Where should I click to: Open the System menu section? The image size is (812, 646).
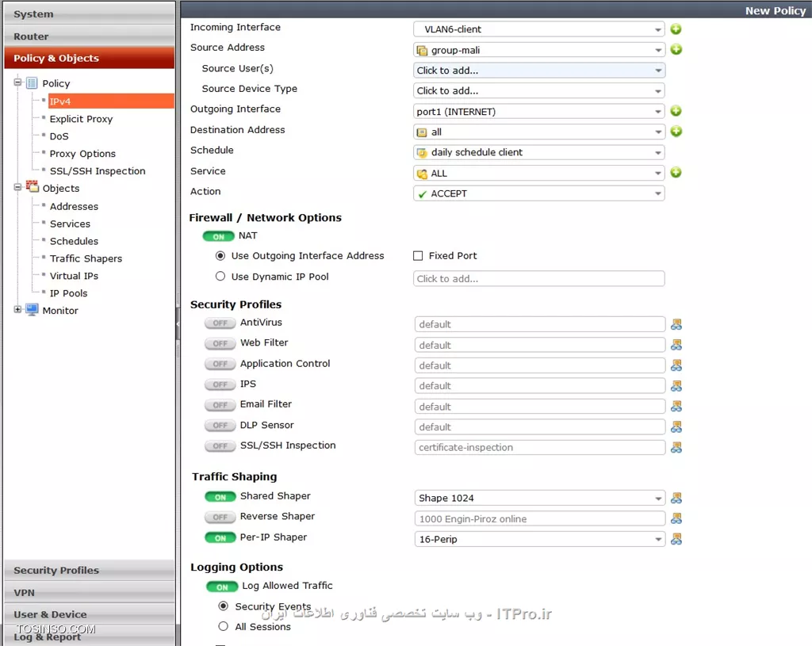(x=89, y=14)
